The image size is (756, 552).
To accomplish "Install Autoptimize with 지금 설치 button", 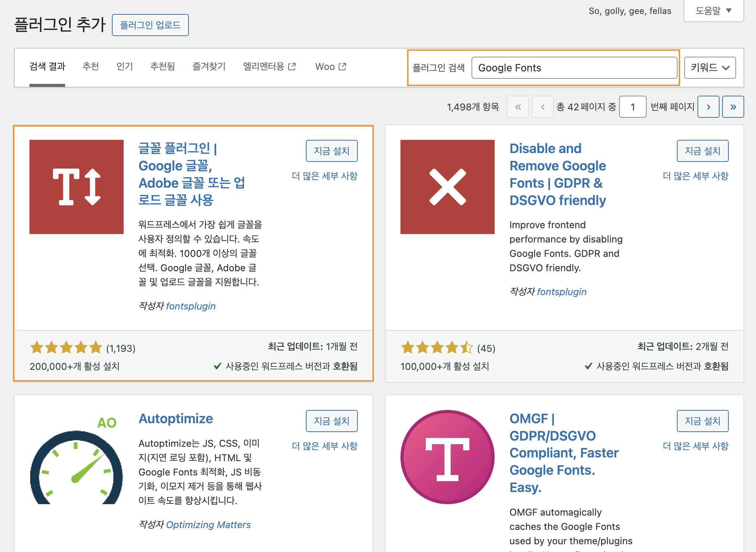I will 331,421.
